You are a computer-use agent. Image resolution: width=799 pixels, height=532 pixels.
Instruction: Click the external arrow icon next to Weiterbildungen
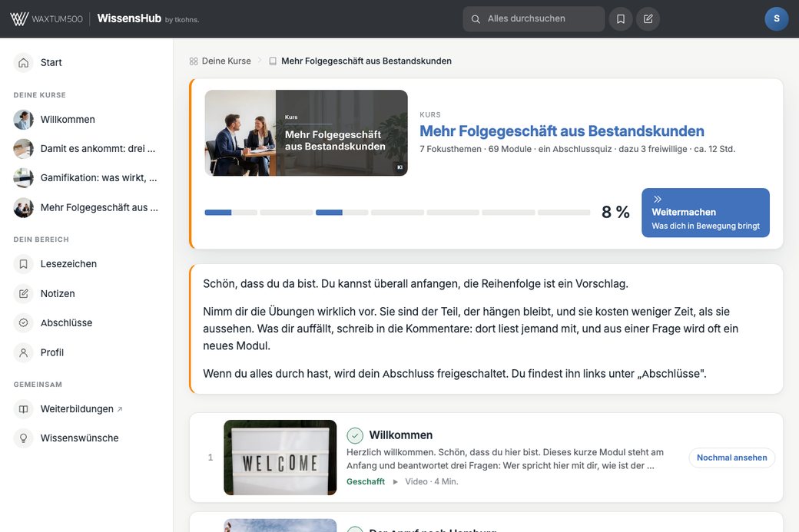pos(120,409)
